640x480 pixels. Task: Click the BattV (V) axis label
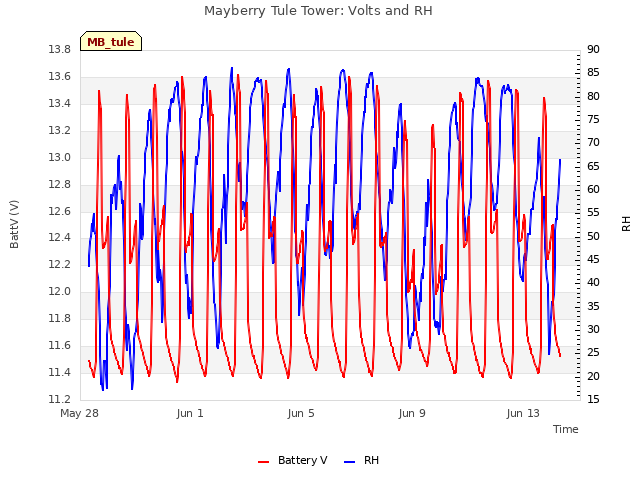(x=14, y=224)
